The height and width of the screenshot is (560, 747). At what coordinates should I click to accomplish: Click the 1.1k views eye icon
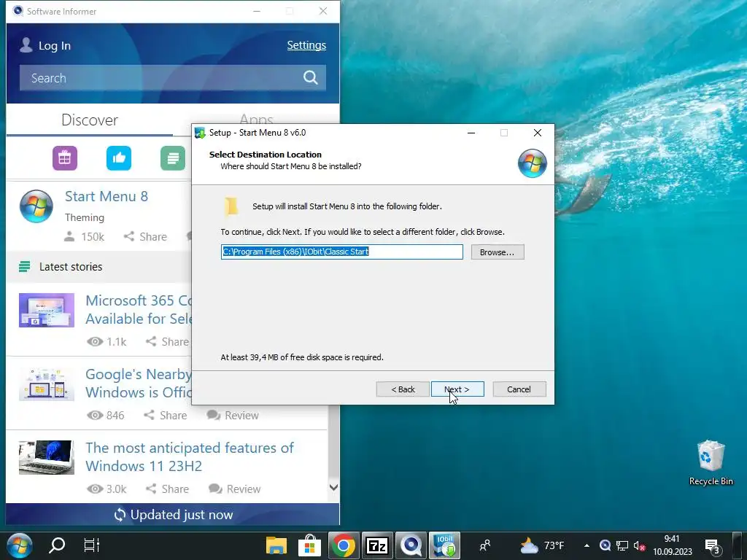pyautogui.click(x=95, y=341)
